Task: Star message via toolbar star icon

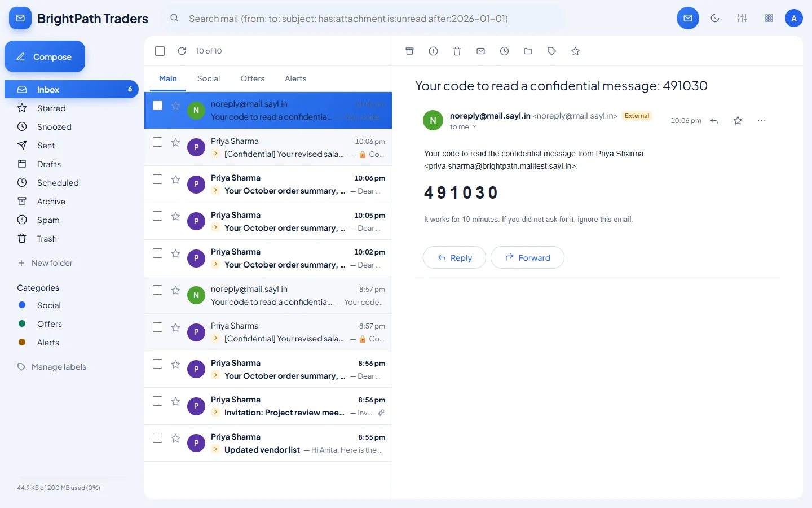Action: (x=575, y=51)
